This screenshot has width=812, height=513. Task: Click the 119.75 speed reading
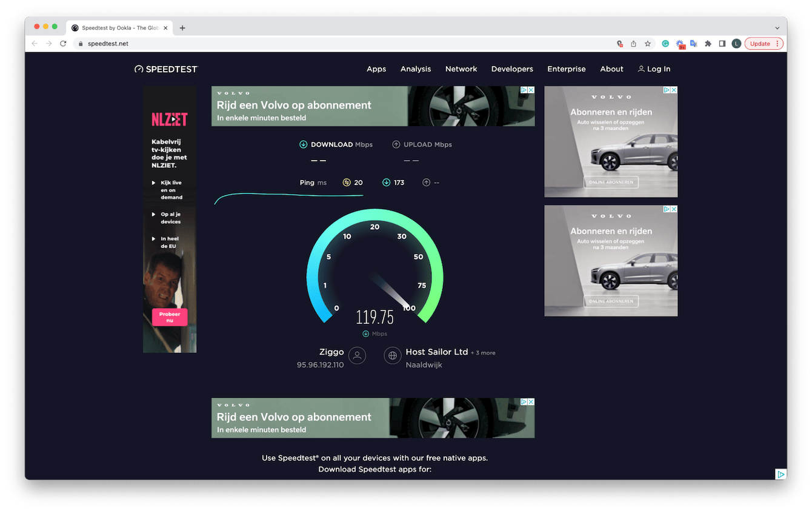click(374, 317)
